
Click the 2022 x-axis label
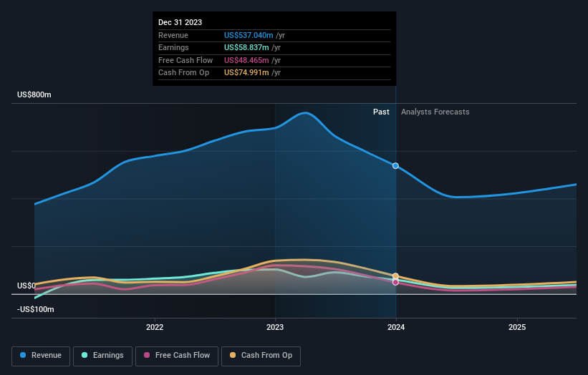click(155, 328)
